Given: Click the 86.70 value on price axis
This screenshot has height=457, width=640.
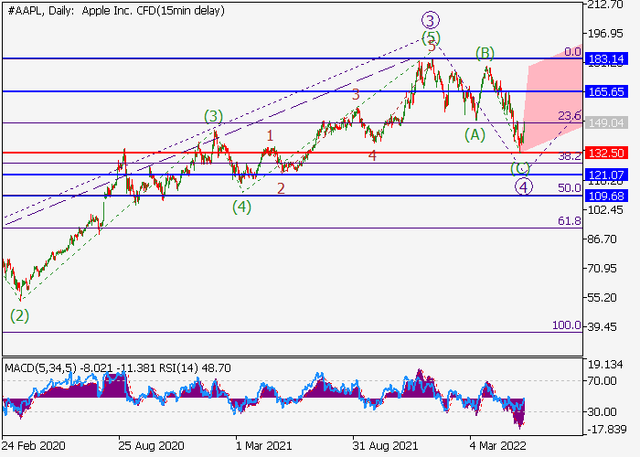Looking at the screenshot, I should click(x=602, y=239).
